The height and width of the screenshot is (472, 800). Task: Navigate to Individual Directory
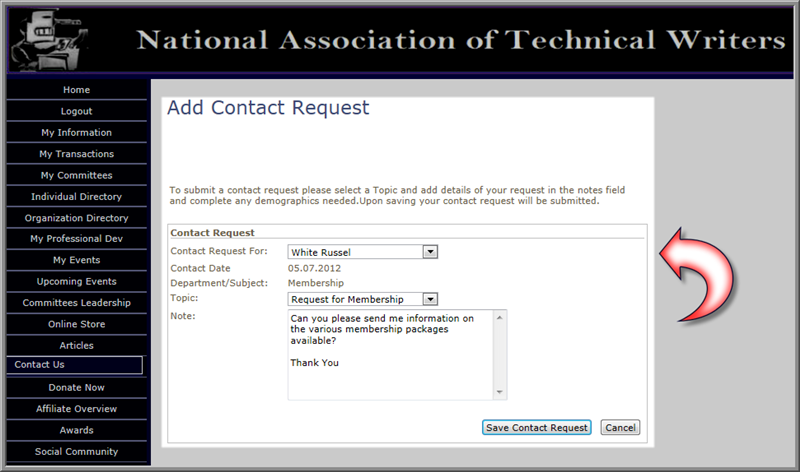[77, 197]
